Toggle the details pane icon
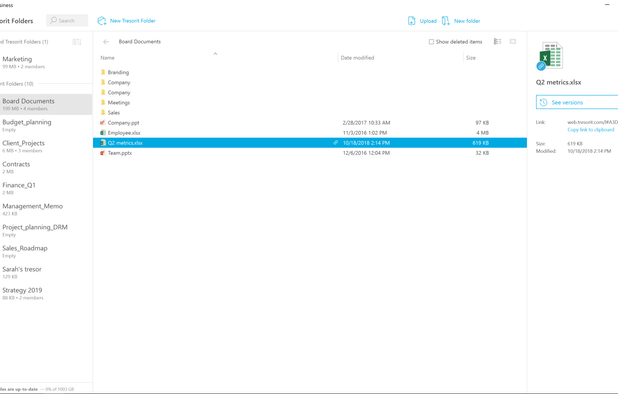The image size is (618, 394). click(x=513, y=41)
